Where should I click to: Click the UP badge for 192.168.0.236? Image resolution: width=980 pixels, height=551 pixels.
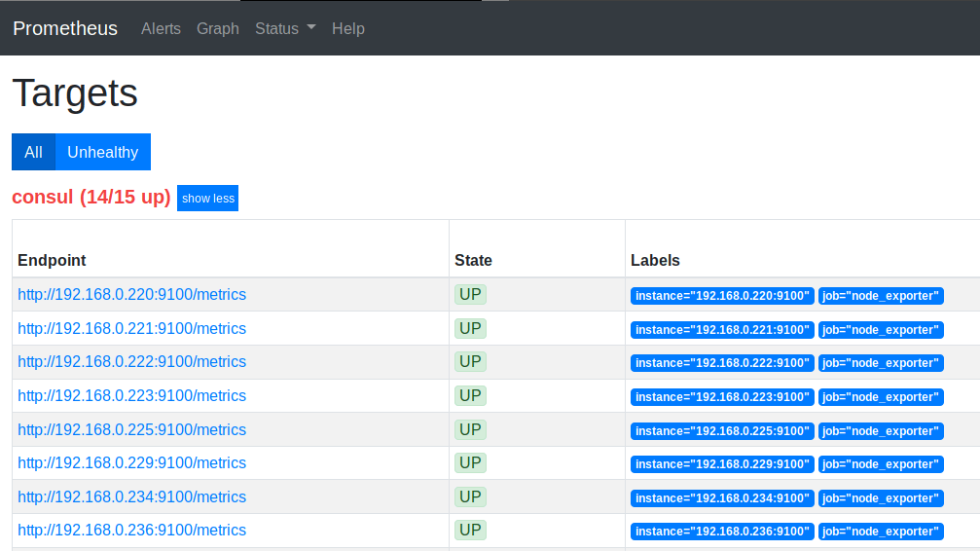[470, 530]
